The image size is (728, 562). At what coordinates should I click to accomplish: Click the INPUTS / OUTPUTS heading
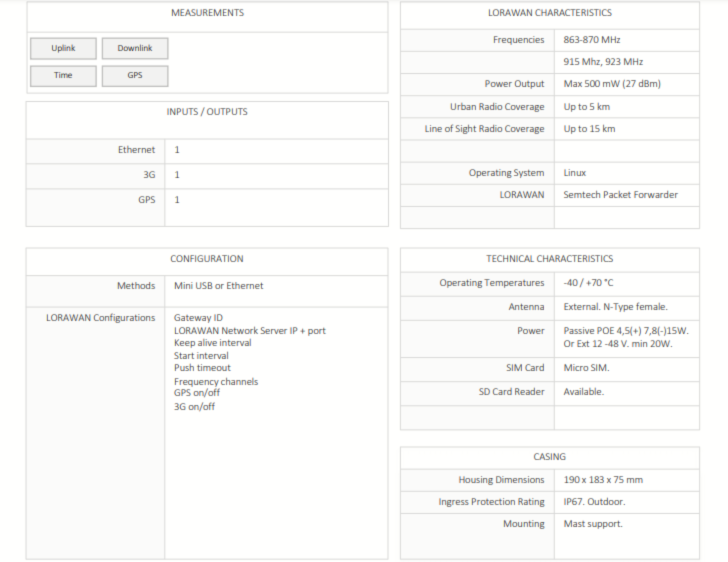(x=207, y=112)
